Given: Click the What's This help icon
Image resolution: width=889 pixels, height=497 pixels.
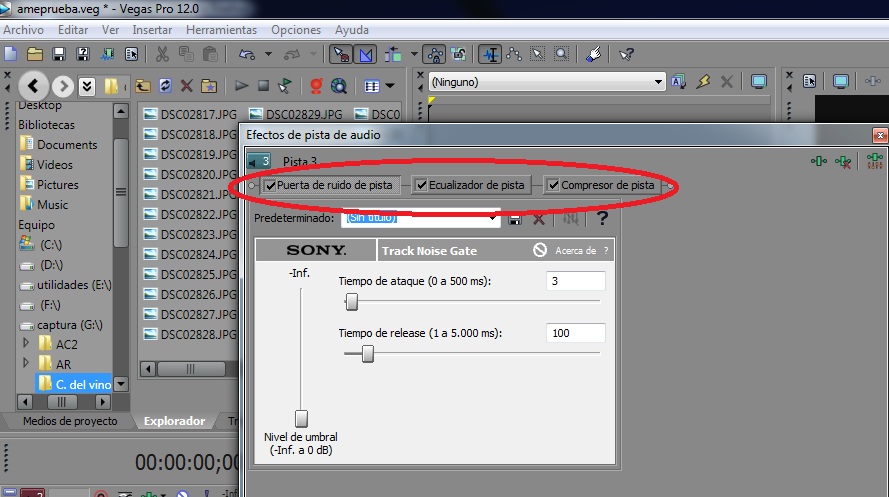Looking at the screenshot, I should [626, 54].
